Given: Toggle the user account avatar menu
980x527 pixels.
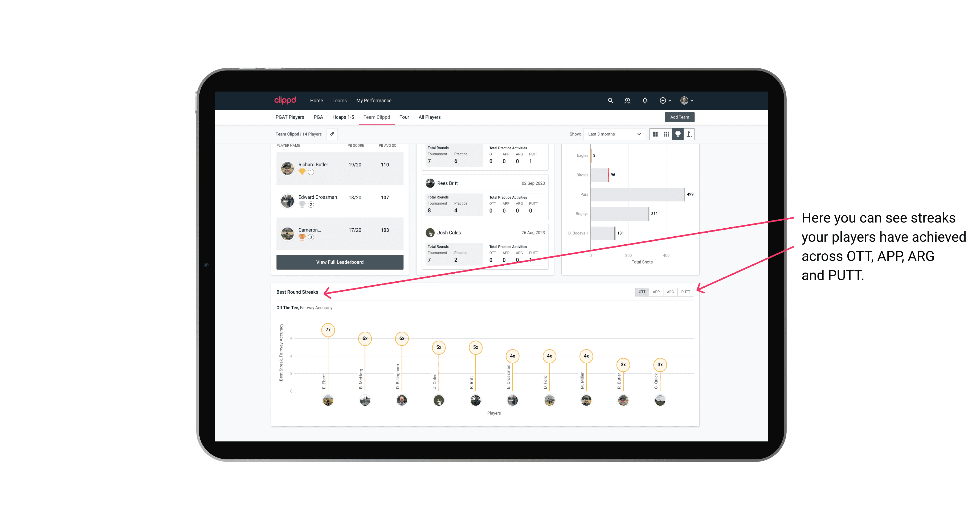Looking at the screenshot, I should tap(687, 101).
